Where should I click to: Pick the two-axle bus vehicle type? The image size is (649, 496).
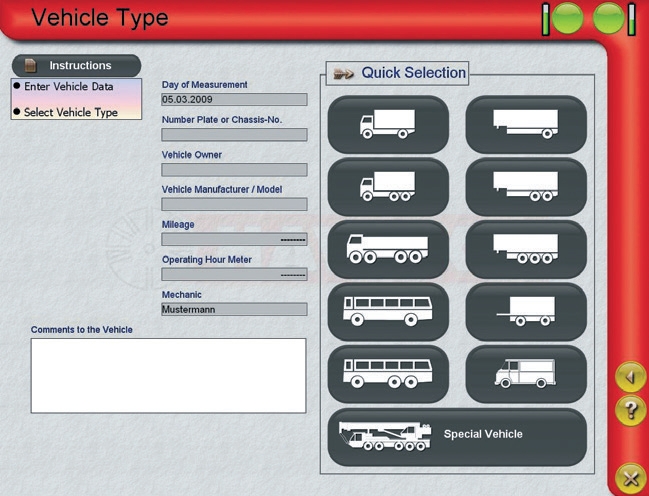(388, 310)
